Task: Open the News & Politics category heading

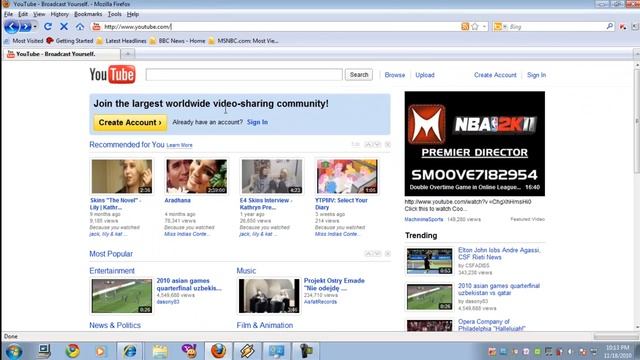Action: tap(115, 325)
